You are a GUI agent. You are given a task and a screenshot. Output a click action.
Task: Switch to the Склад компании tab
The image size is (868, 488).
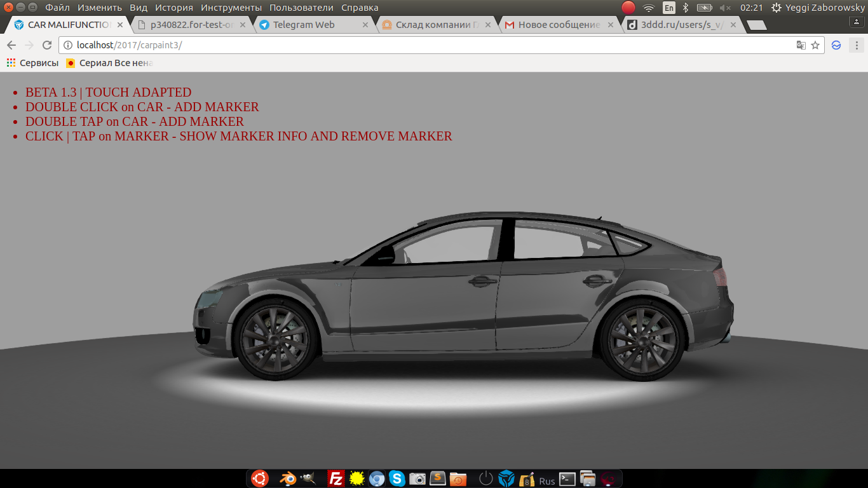[x=436, y=25]
